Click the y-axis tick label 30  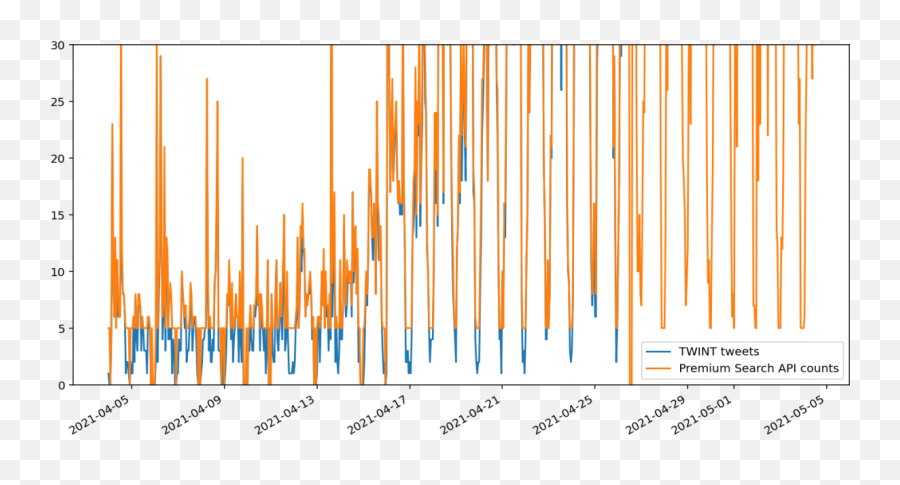pos(57,45)
